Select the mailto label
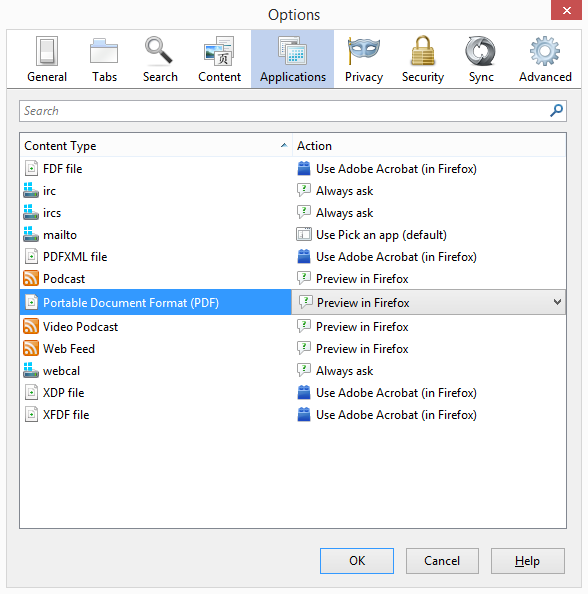Image resolution: width=588 pixels, height=594 pixels. coord(60,234)
